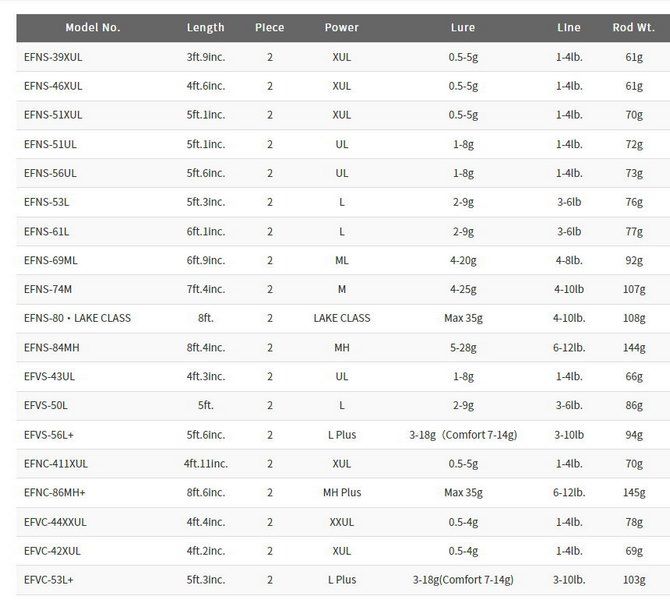This screenshot has height=600, width=670.
Task: Select the EFNS-80 LAKE CLASS model
Action: tap(77, 318)
